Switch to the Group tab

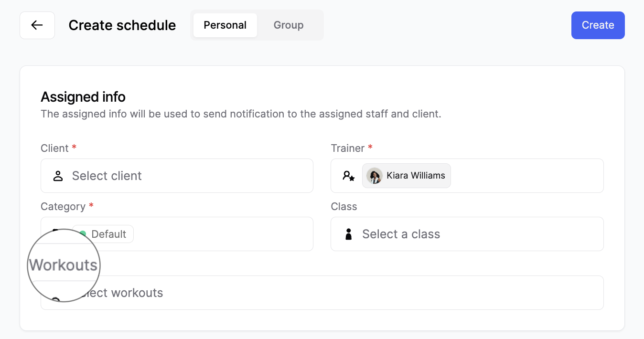(288, 25)
